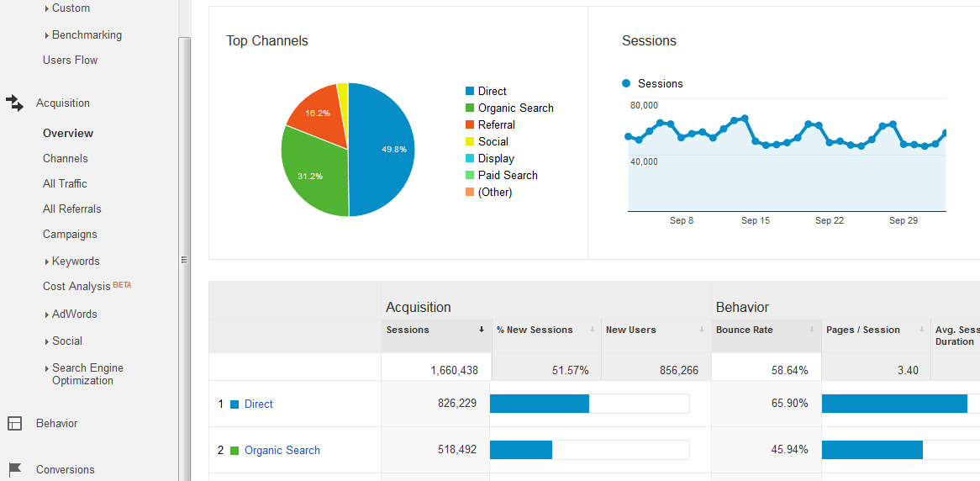Click sort arrow in Sessions column header
The width and height of the screenshot is (980, 481).
click(x=482, y=330)
